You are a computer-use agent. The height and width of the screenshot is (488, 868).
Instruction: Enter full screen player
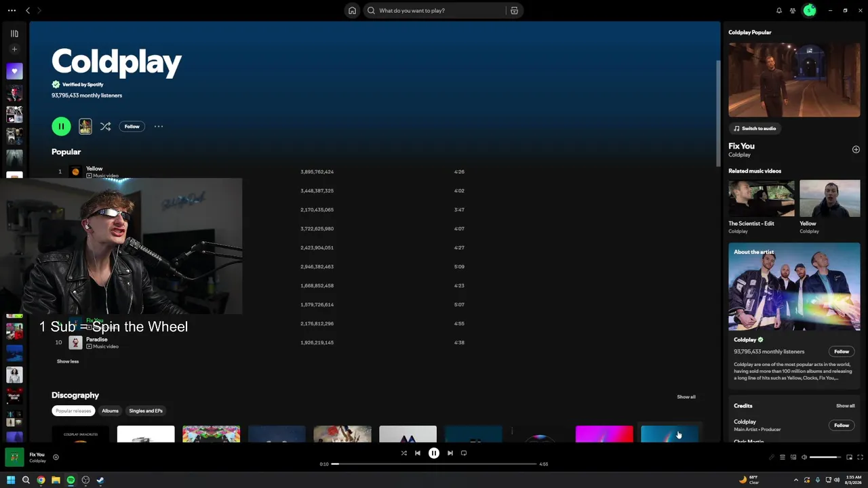coord(860,457)
